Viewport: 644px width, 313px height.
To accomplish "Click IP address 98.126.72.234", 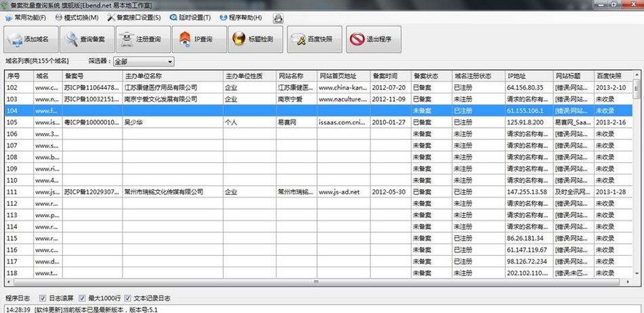I will point(527,262).
